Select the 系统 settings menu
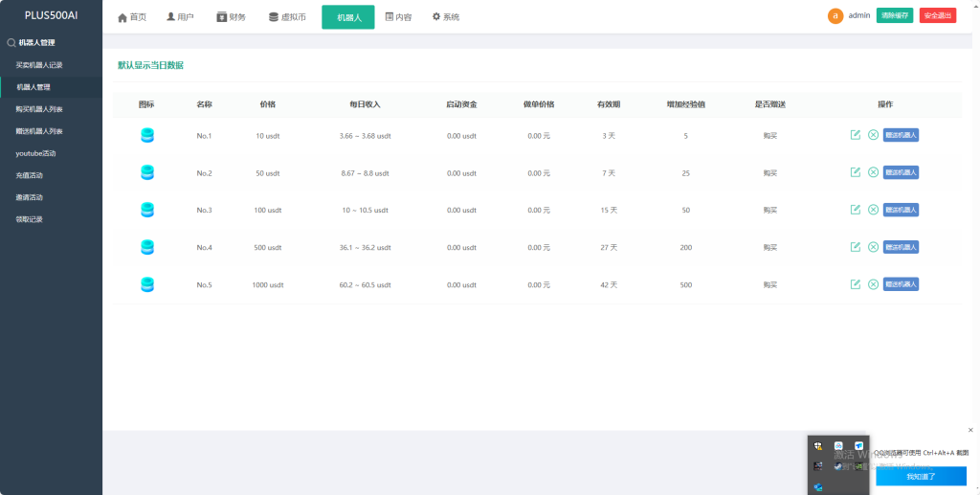 coord(445,17)
